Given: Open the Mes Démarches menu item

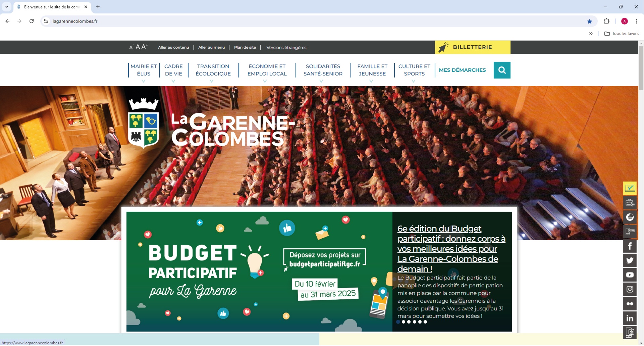Looking at the screenshot, I should [x=462, y=70].
